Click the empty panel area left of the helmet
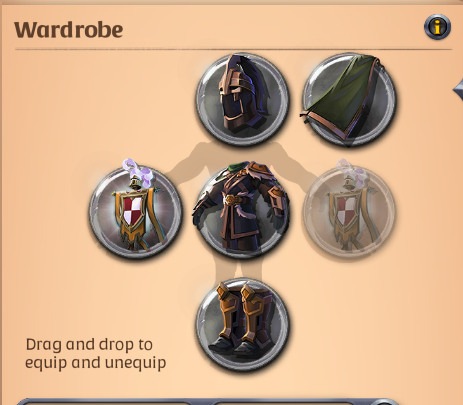This screenshot has width=463, height=405. 100,100
